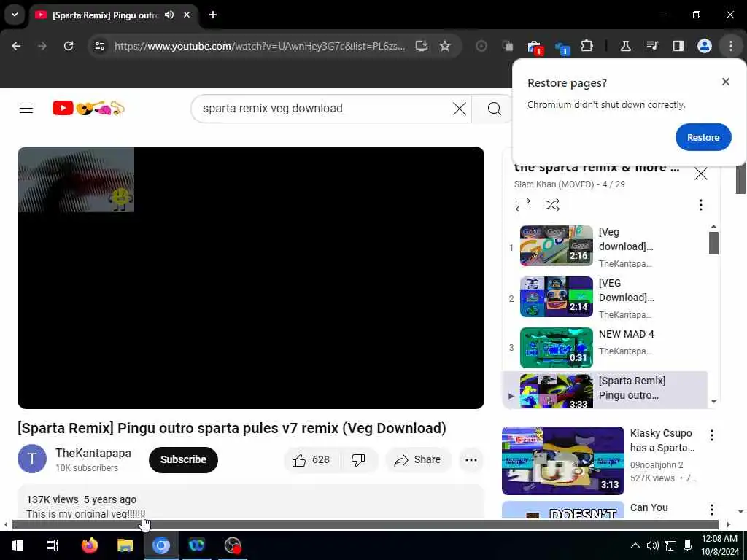The height and width of the screenshot is (560, 747).
Task: Open browser profile avatar
Action: 704,46
